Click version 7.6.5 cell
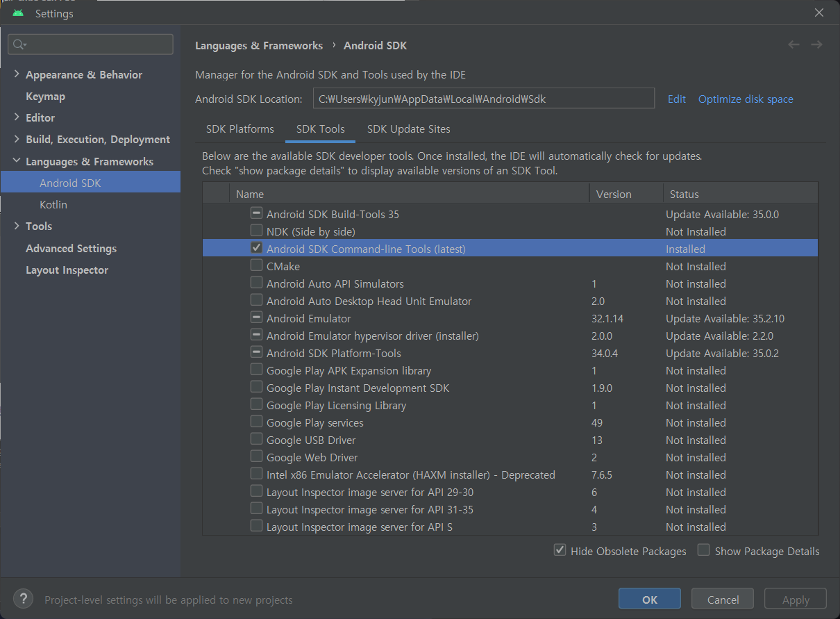840x619 pixels. 602,474
